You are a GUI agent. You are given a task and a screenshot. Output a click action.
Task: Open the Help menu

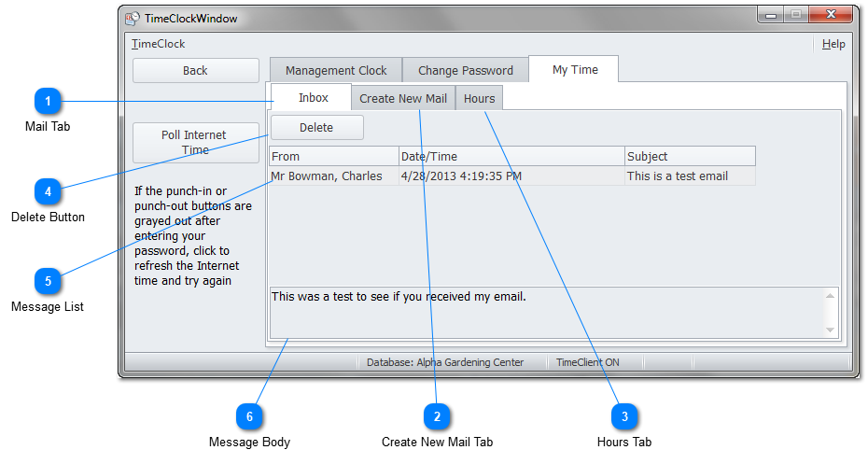click(833, 44)
